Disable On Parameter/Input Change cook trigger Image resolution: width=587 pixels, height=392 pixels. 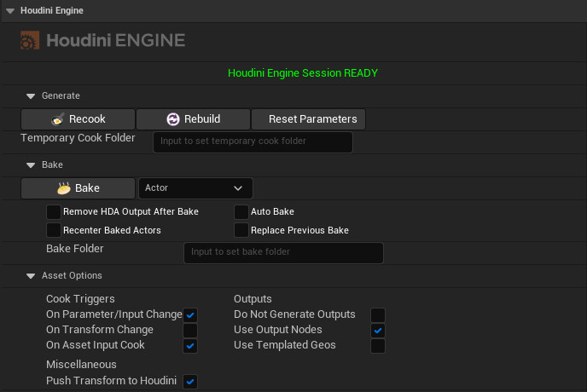tap(190, 314)
